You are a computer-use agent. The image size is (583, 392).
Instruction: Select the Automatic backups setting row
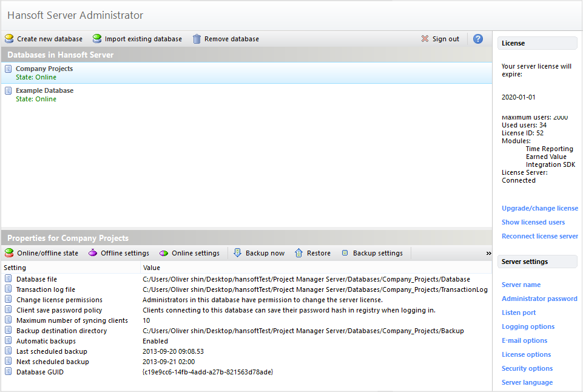coord(246,341)
